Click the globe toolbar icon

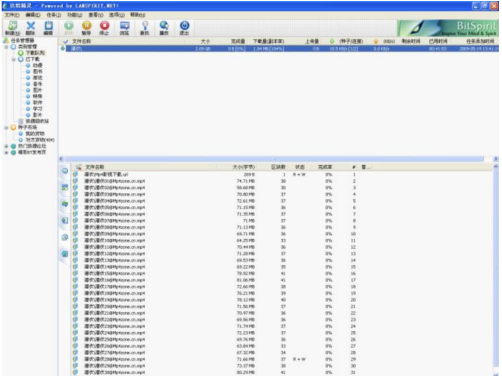(x=164, y=28)
